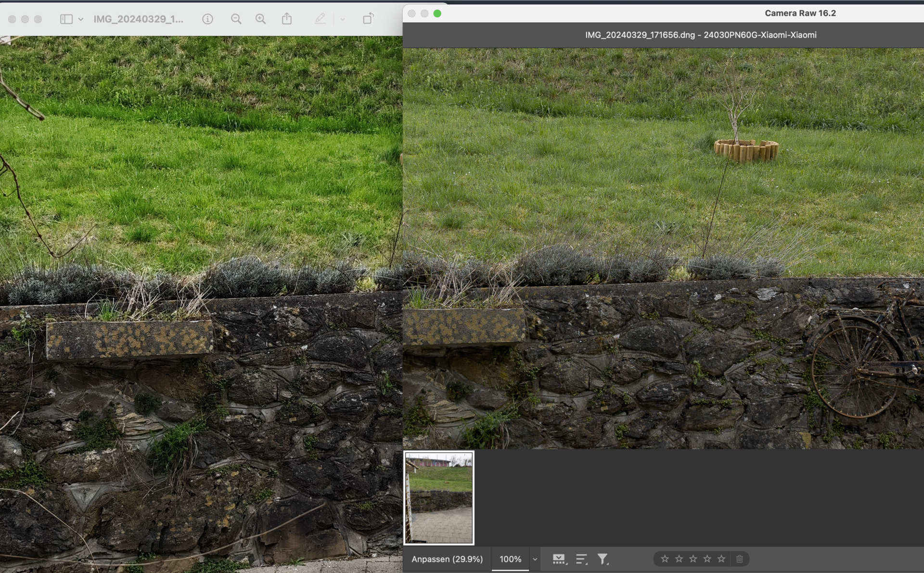Open the Markup options dropdown arrow
Viewport: 924px width, 573px height.
343,19
